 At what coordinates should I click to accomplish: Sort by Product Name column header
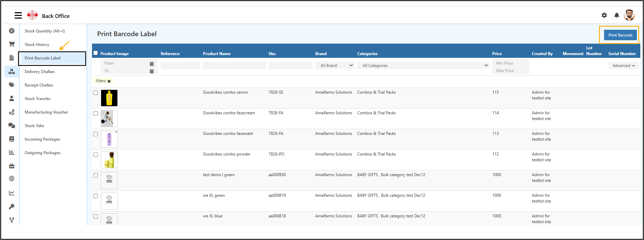tap(217, 54)
